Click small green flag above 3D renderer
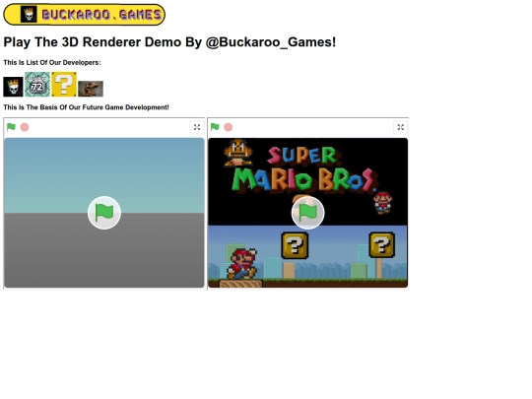Viewport: 532px width, 399px height. [11, 127]
